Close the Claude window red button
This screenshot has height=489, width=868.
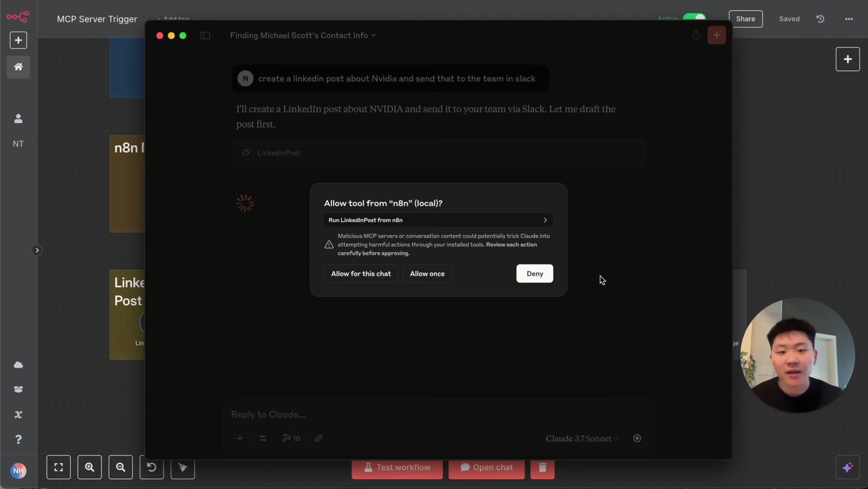point(160,35)
